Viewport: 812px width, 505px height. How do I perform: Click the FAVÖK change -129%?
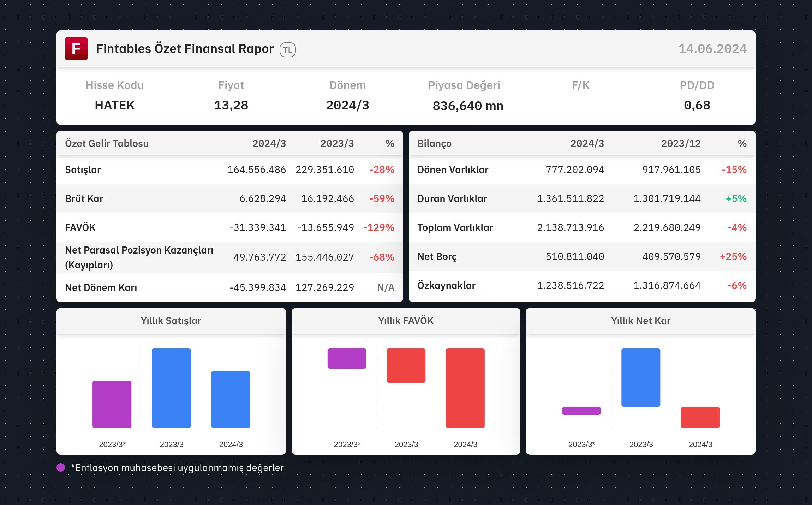pyautogui.click(x=379, y=227)
